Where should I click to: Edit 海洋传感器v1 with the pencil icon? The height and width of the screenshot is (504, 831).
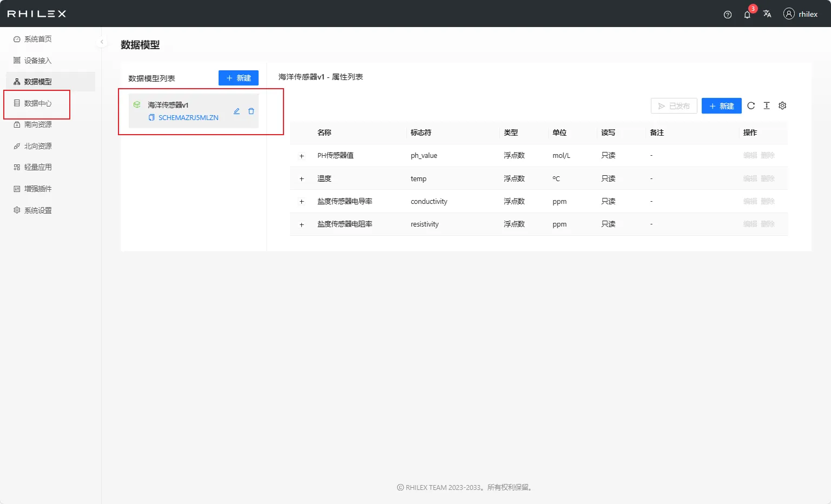click(x=236, y=111)
